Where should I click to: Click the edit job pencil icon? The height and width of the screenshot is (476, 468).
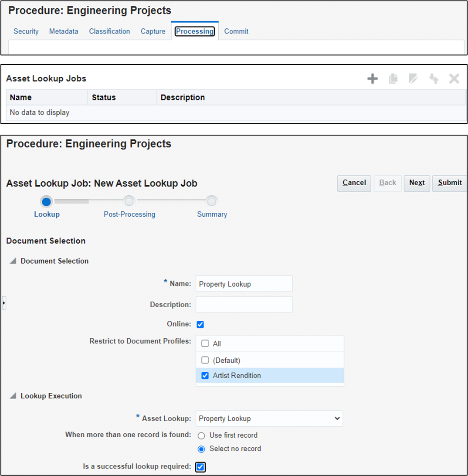[413, 78]
